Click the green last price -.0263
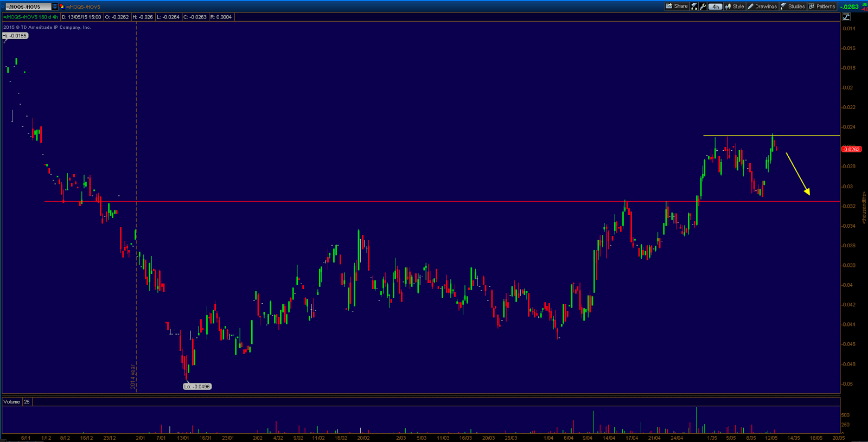Image resolution: width=868 pixels, height=442 pixels. [x=850, y=7]
